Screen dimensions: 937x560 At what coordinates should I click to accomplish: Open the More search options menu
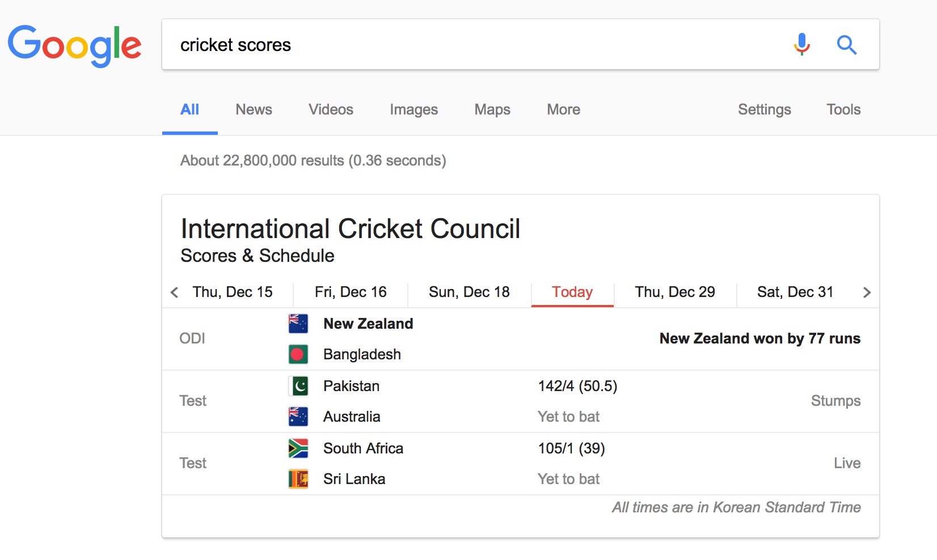click(563, 109)
